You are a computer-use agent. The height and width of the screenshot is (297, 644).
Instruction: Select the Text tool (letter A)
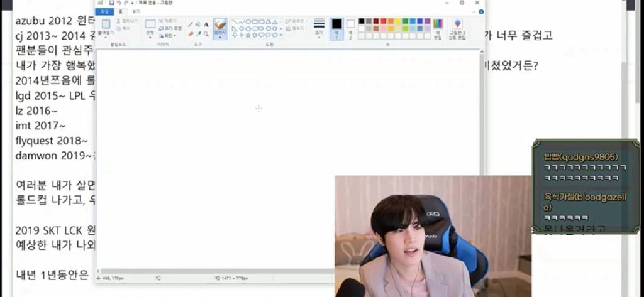tap(206, 24)
